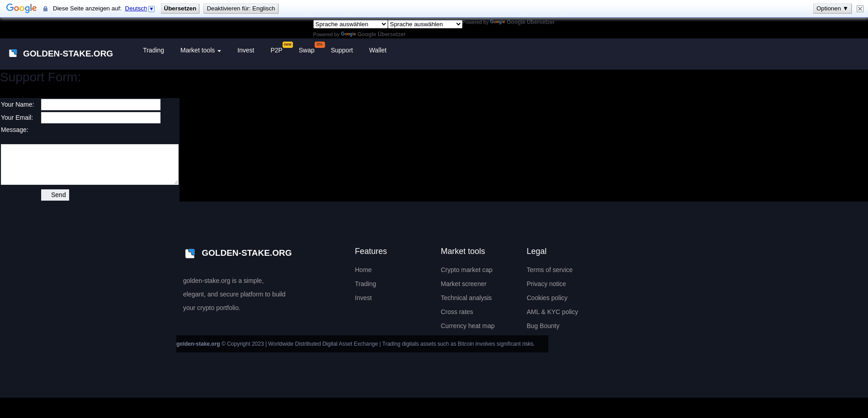The width and height of the screenshot is (868, 418).
Task: Click the lock icon beside the translate message
Action: (x=45, y=8)
